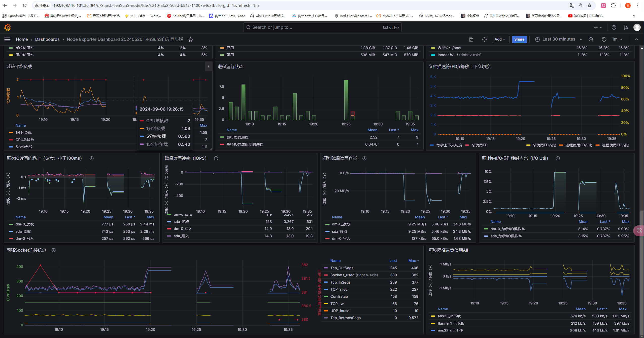Toggle 1分钟负载 series in legend

[23, 132]
